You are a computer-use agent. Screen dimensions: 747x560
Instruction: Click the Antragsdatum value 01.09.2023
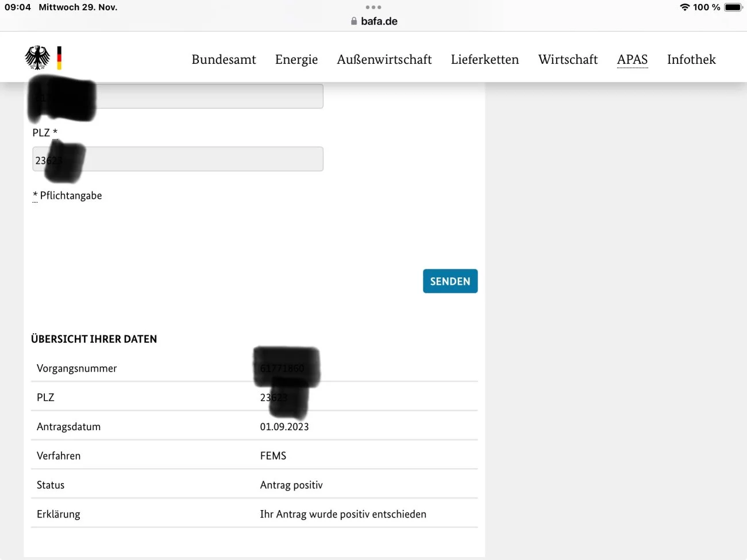284,427
